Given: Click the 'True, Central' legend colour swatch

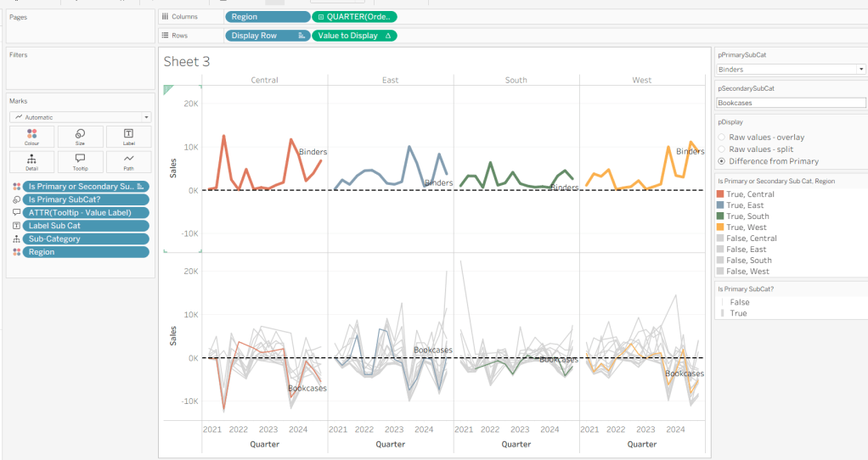Looking at the screenshot, I should [x=721, y=194].
